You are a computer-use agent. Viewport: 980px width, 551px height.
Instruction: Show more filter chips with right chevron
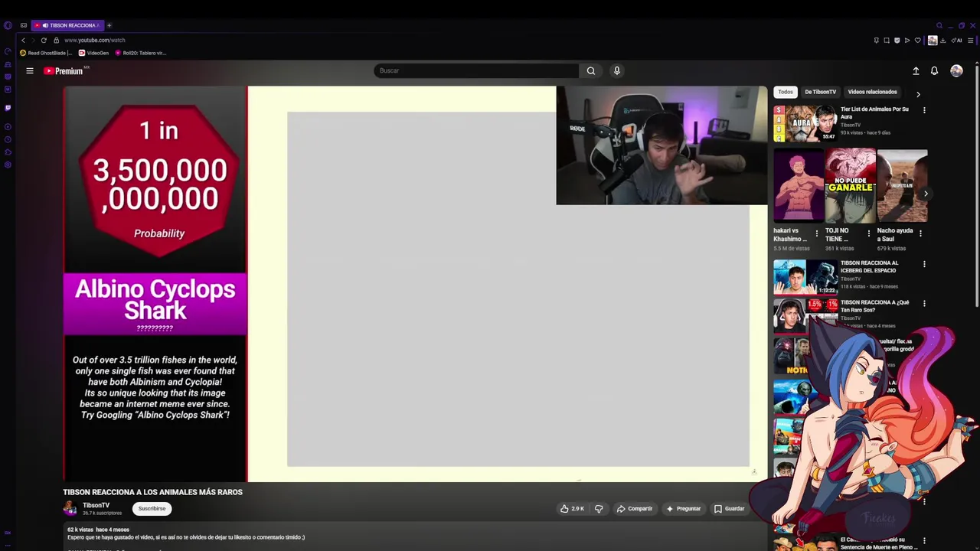point(918,94)
